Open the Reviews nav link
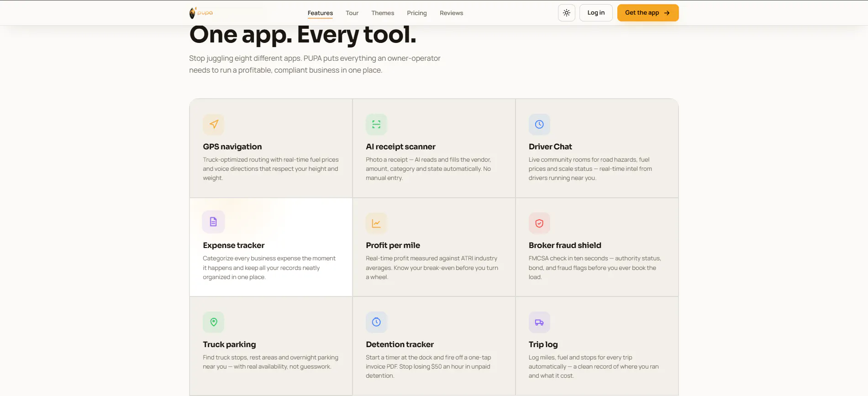Screen dimensions: 868x396 click(x=451, y=13)
